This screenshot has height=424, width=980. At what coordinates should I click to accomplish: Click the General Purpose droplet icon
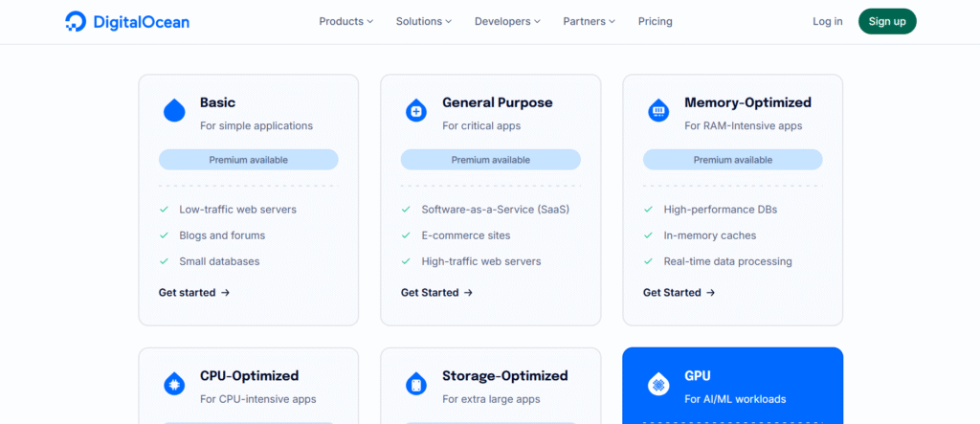(x=416, y=112)
